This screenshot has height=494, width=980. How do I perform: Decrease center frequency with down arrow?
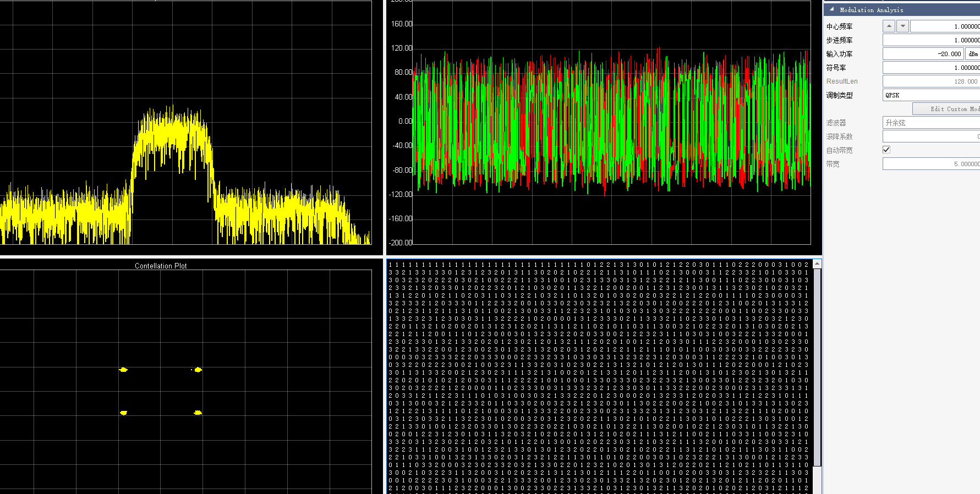(x=903, y=26)
